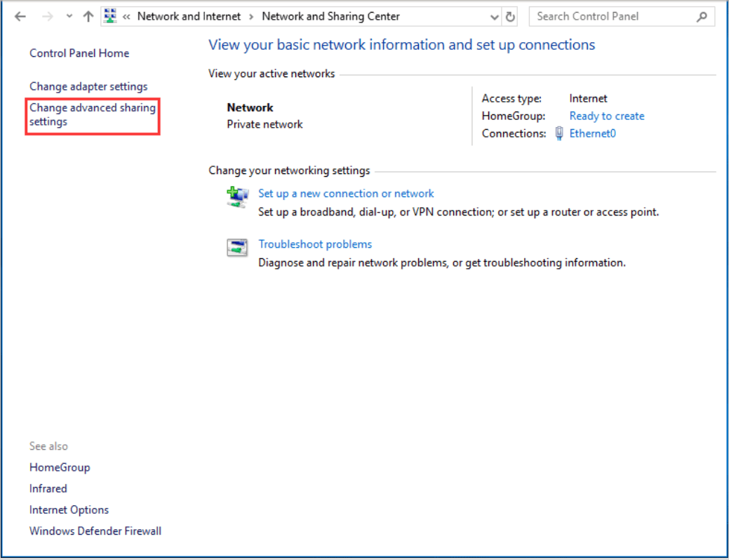This screenshot has height=560, width=729.
Task: Open Infrared under See also
Action: click(48, 489)
